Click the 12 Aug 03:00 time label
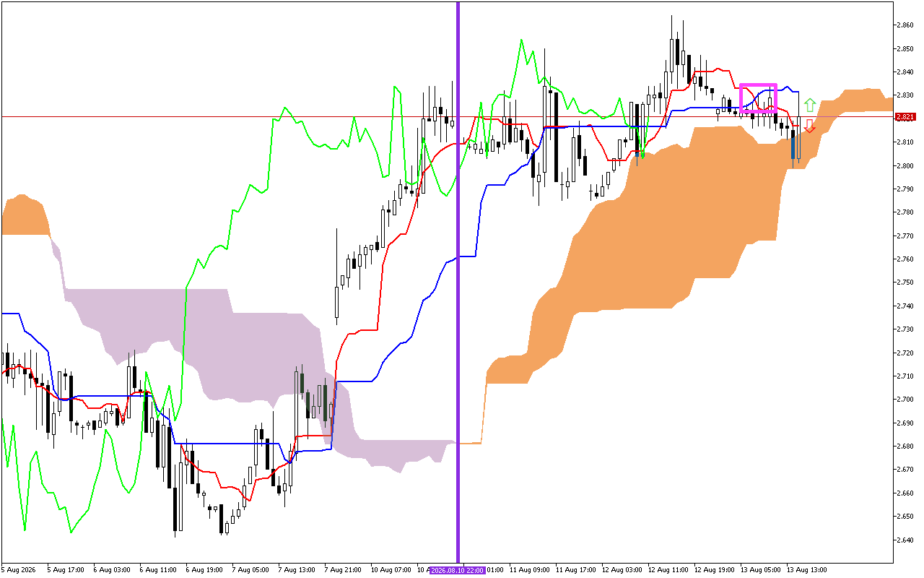This screenshot has width=924, height=578. coord(622,570)
